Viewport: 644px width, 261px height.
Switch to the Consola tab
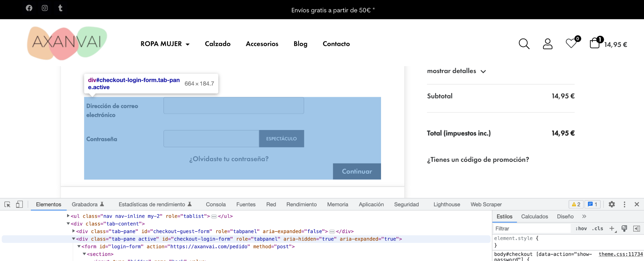click(x=216, y=204)
